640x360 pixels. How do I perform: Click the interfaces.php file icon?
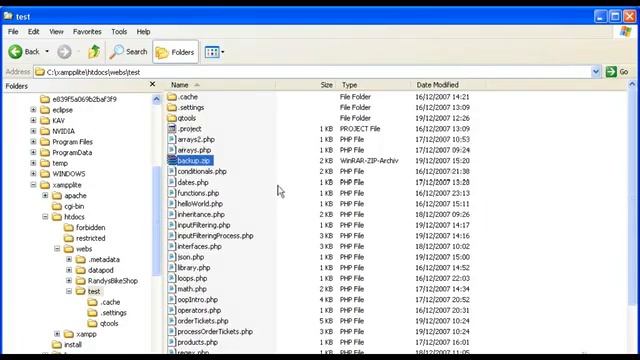coord(172,246)
